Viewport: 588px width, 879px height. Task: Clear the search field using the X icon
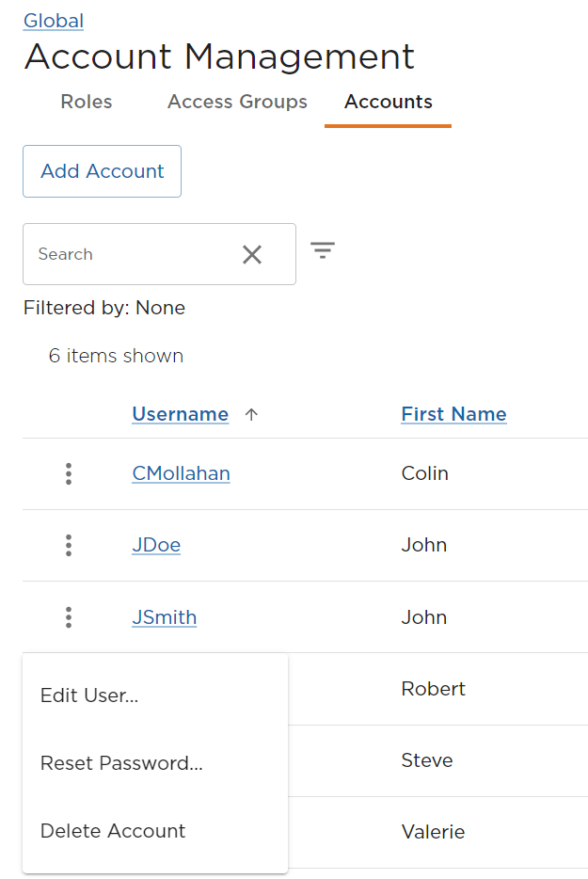click(251, 253)
